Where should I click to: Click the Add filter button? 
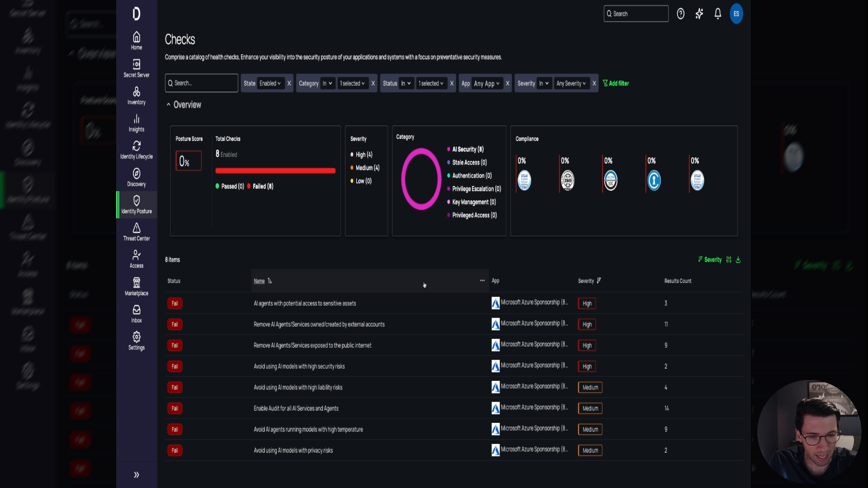point(616,83)
